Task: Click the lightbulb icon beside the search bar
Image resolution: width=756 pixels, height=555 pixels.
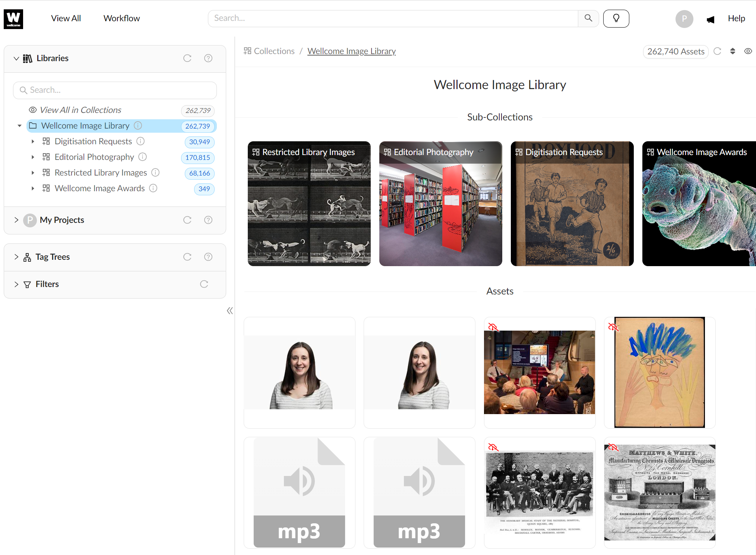Action: (616, 18)
